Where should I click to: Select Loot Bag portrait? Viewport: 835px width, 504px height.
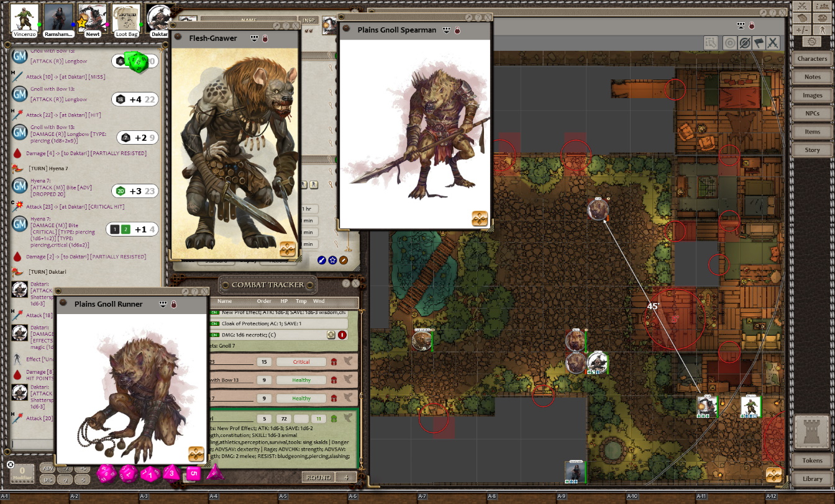[x=127, y=17]
